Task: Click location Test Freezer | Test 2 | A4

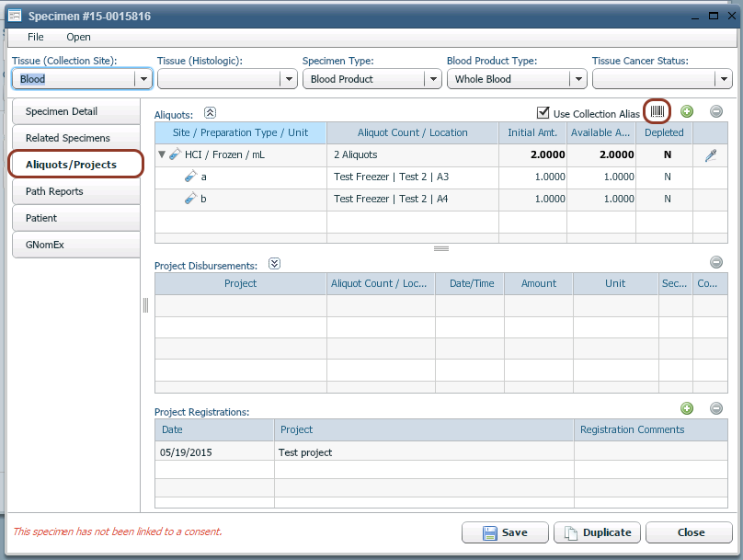Action: [391, 199]
